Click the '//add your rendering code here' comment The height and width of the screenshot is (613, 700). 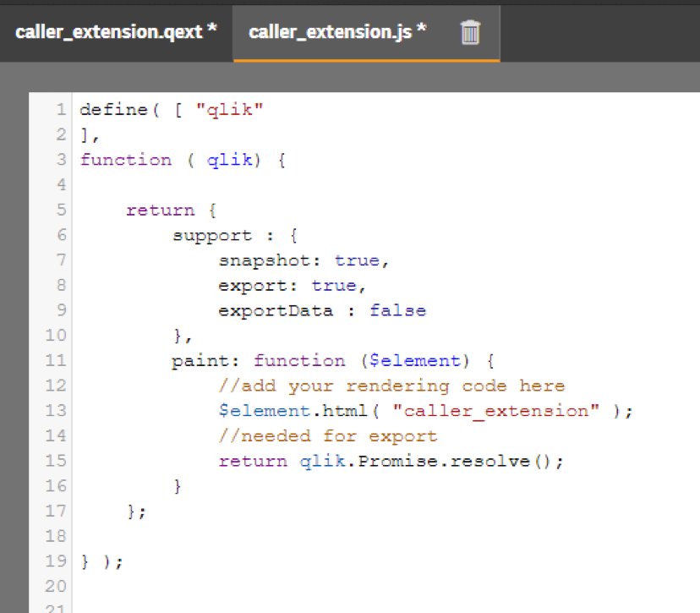[x=392, y=386]
